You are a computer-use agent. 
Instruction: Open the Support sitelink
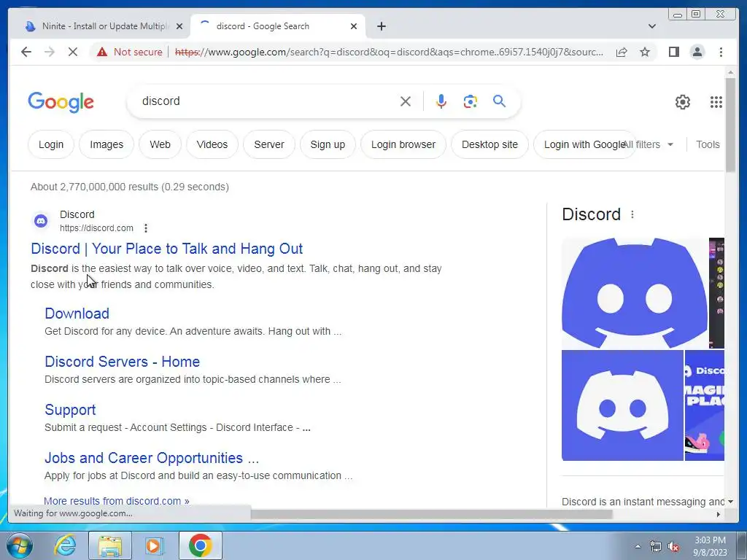(70, 410)
